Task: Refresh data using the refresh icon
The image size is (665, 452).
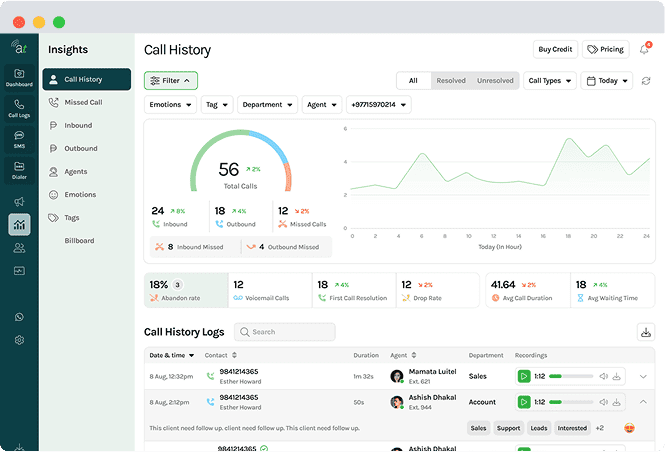Action: (x=646, y=81)
